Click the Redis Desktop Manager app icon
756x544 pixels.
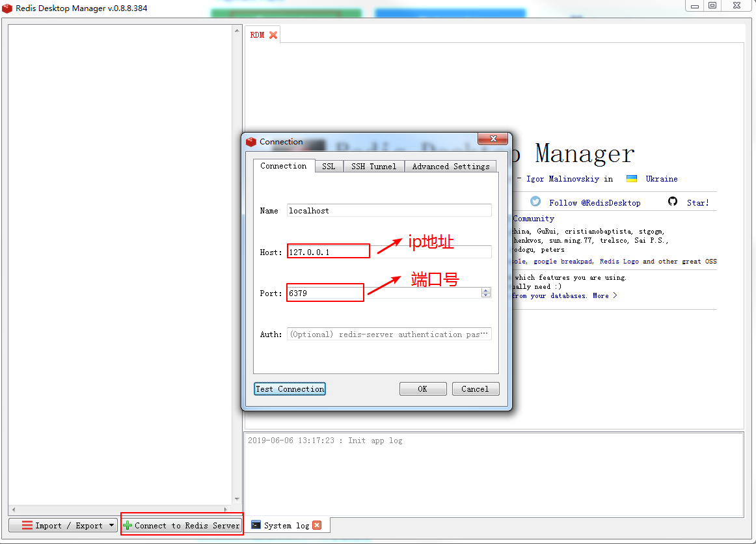pyautogui.click(x=7, y=8)
